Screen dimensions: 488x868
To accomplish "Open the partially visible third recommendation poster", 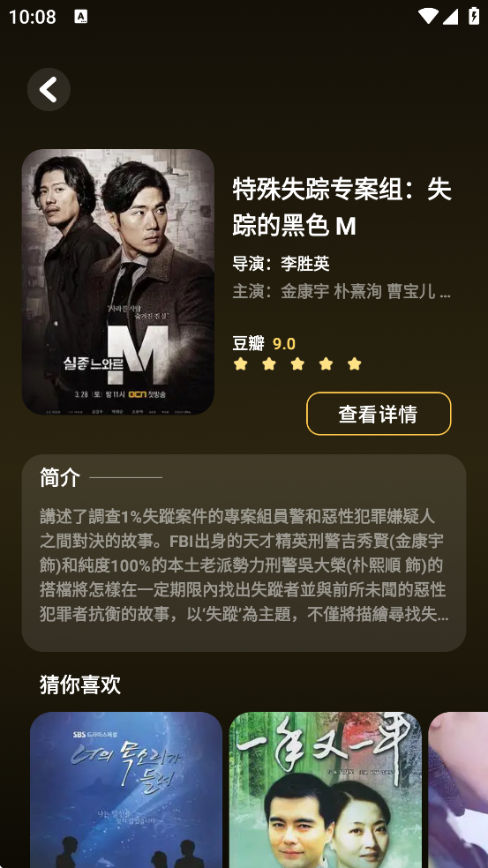I will point(458,790).
